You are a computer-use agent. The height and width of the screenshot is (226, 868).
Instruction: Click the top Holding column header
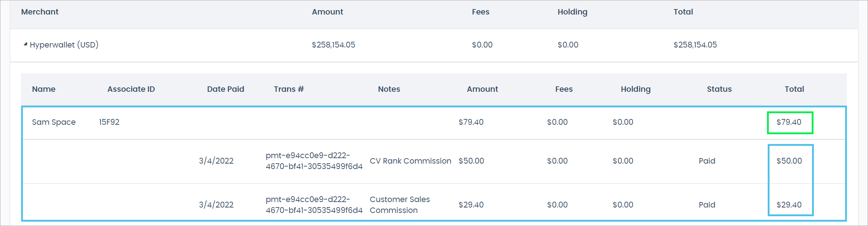pos(572,12)
